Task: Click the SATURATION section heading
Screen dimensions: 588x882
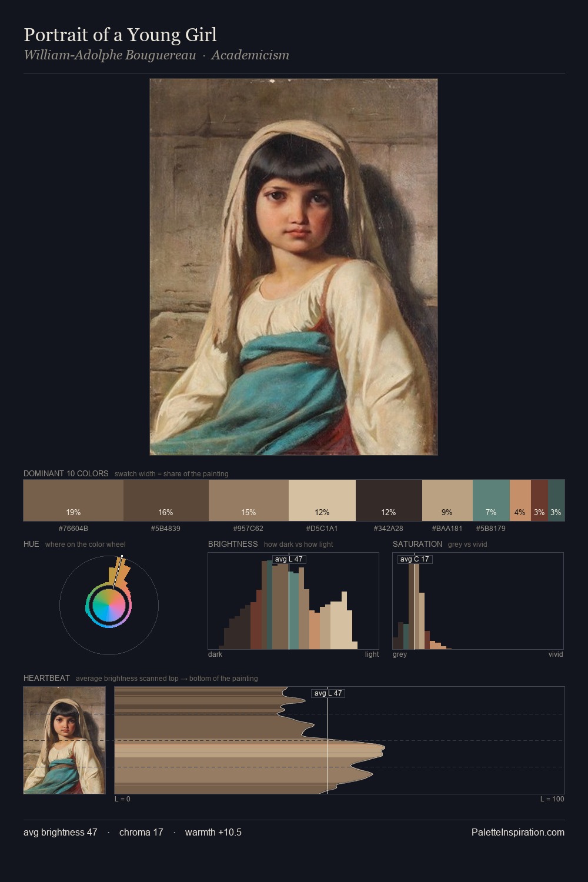Action: click(417, 544)
